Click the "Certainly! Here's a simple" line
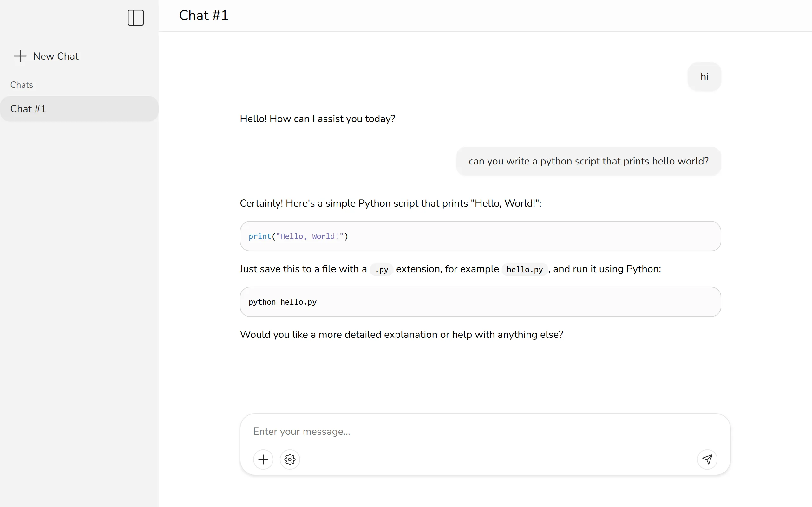 (x=390, y=203)
